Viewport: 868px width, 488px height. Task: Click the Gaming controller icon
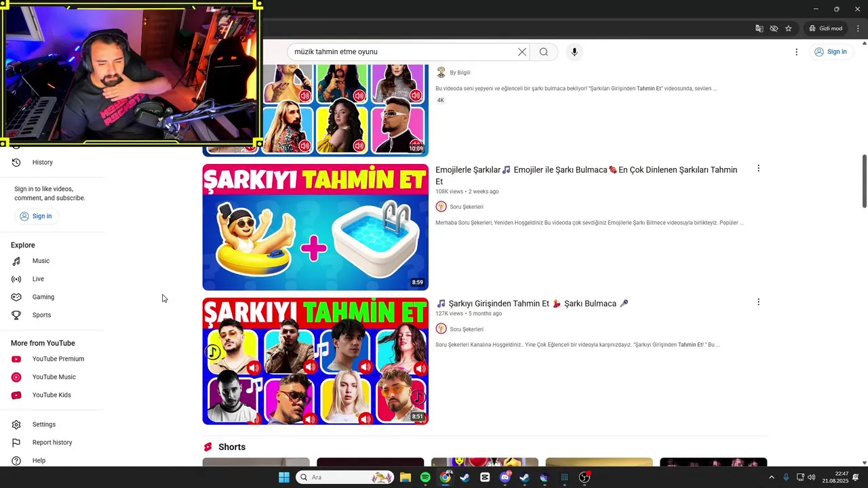point(16,297)
